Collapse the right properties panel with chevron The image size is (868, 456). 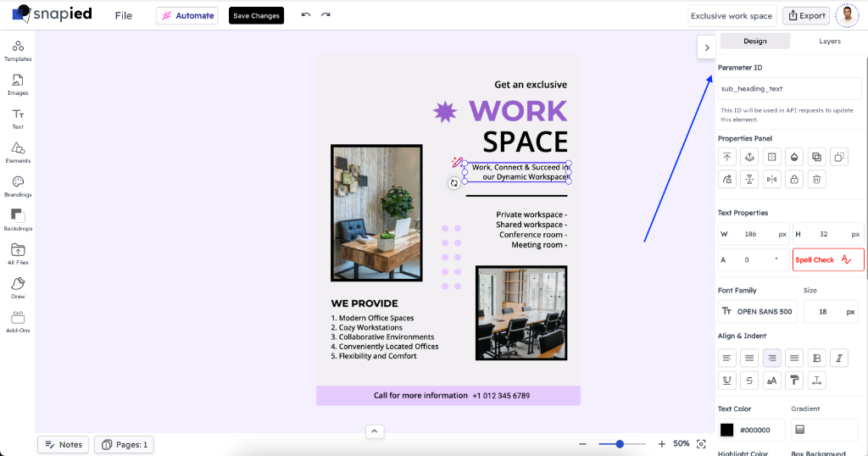(x=707, y=47)
